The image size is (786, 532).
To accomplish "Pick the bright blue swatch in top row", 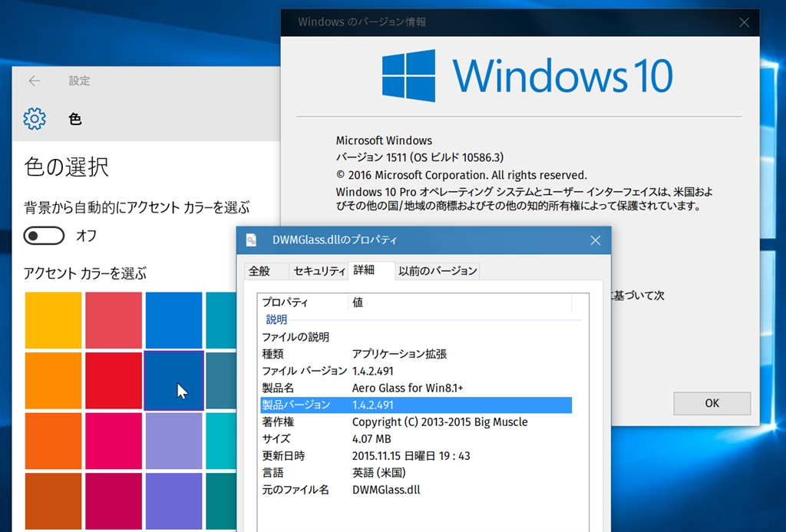I will (174, 320).
